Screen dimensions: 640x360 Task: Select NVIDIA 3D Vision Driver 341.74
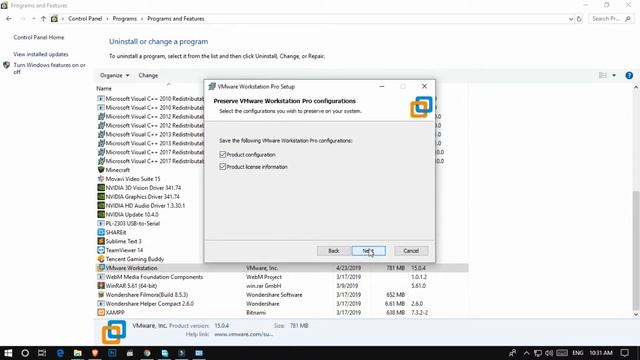(143, 188)
